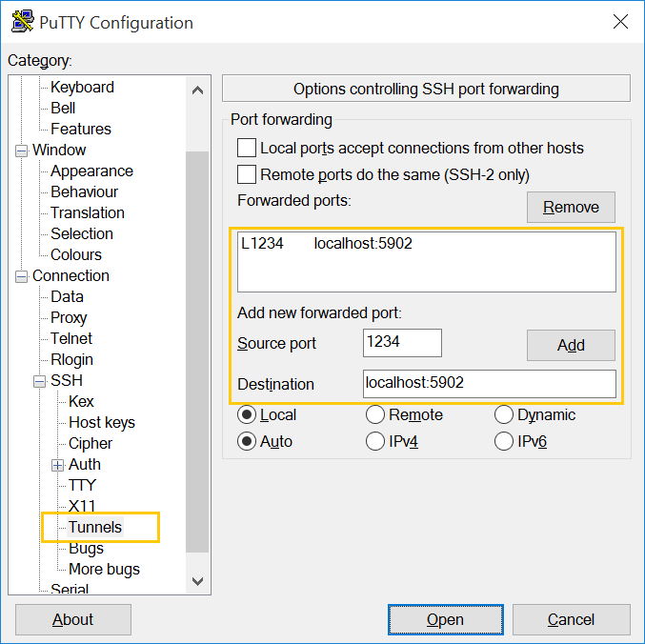The image size is (645, 644).
Task: Click the category list scroll down arrow
Action: (197, 581)
